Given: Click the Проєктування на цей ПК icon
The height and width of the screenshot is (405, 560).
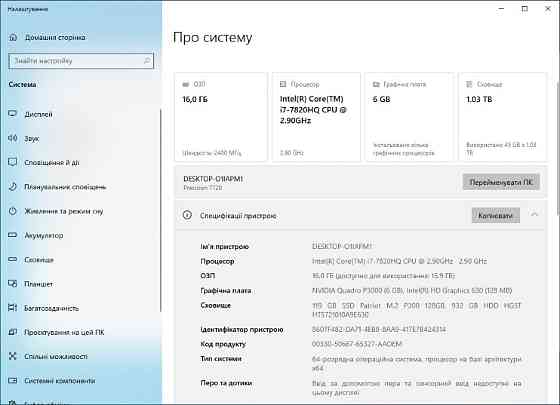Looking at the screenshot, I should coord(13,332).
